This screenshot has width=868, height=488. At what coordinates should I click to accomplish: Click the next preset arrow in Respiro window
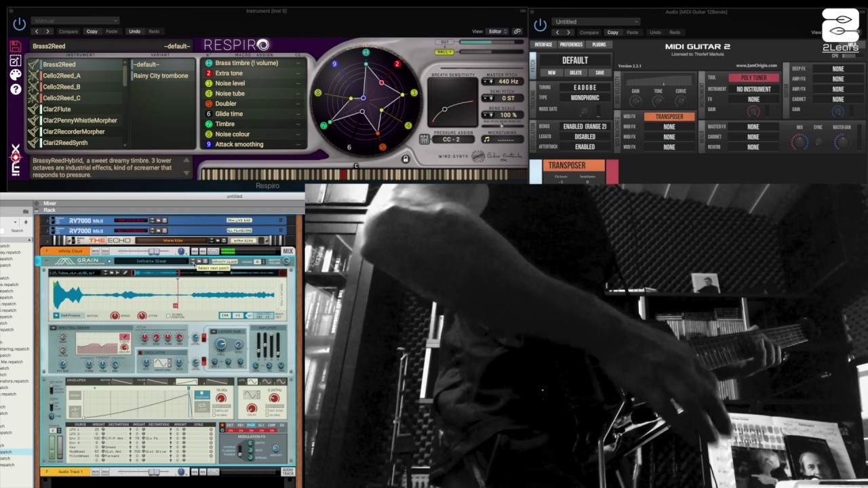click(x=47, y=31)
